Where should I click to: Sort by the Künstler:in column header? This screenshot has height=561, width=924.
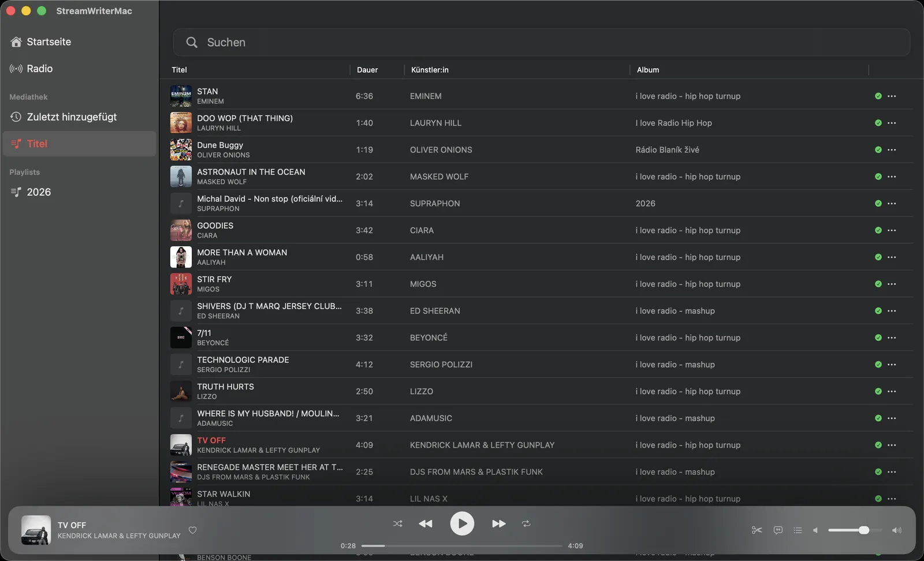430,69
